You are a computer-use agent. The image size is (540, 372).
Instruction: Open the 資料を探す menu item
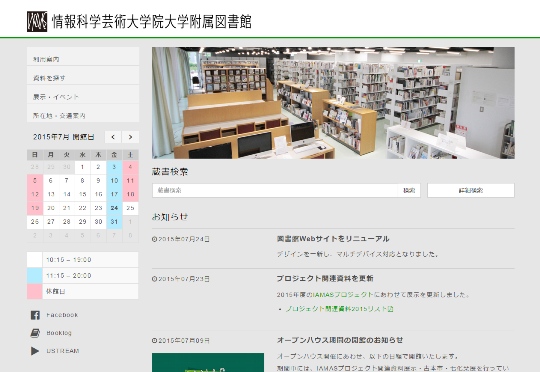coord(83,75)
